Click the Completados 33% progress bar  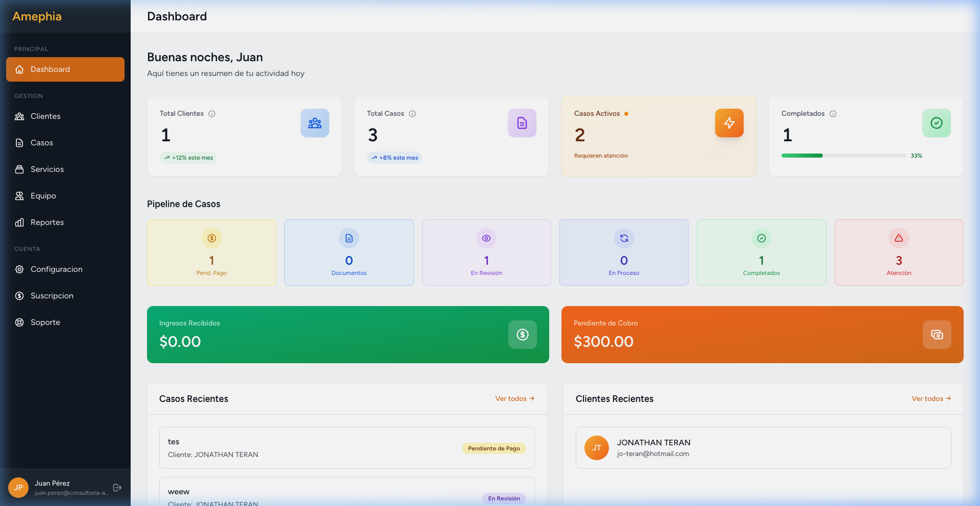[x=844, y=156]
